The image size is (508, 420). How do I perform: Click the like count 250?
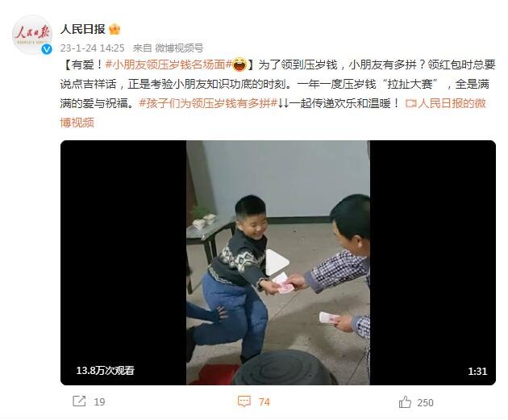[426, 402]
